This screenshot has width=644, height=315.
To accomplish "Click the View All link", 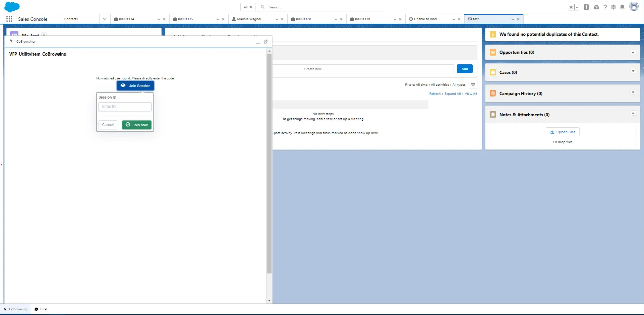I will (x=471, y=94).
